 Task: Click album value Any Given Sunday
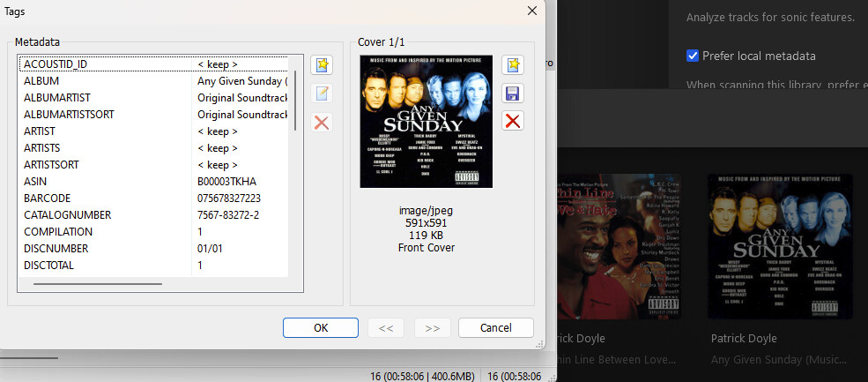242,81
